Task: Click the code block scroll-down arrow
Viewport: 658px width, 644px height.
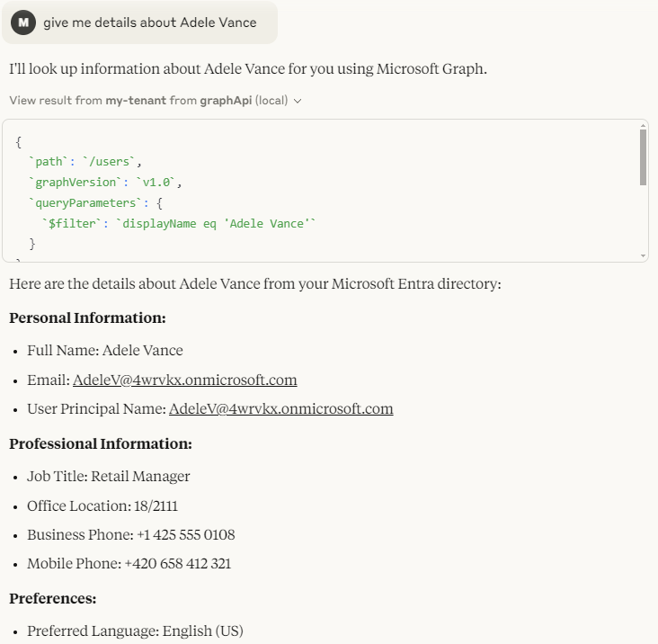Action: [643, 256]
